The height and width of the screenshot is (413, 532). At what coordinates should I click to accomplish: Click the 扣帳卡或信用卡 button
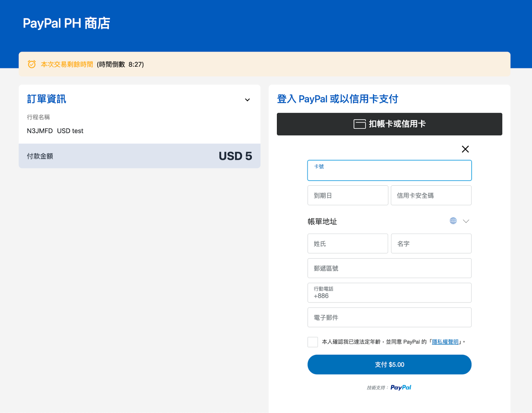389,124
